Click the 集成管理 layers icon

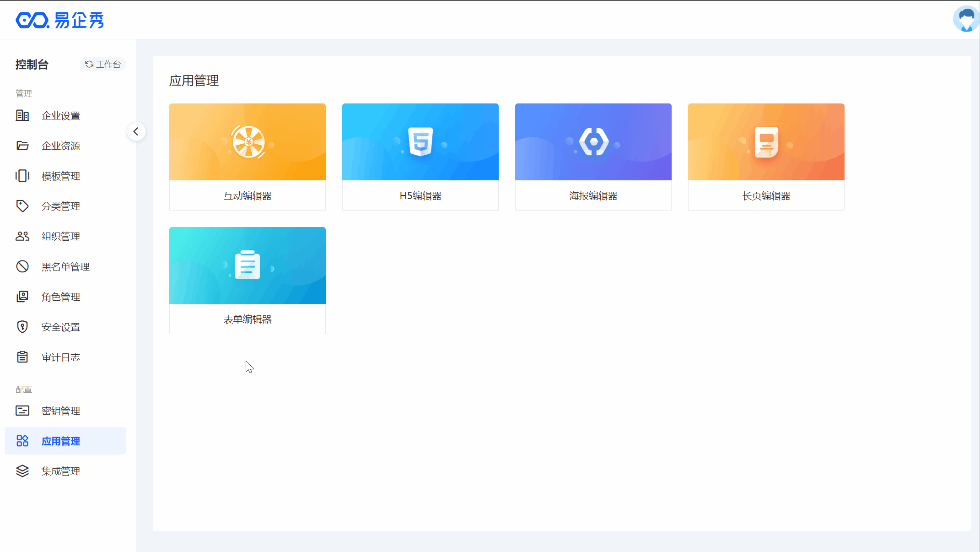pos(22,471)
